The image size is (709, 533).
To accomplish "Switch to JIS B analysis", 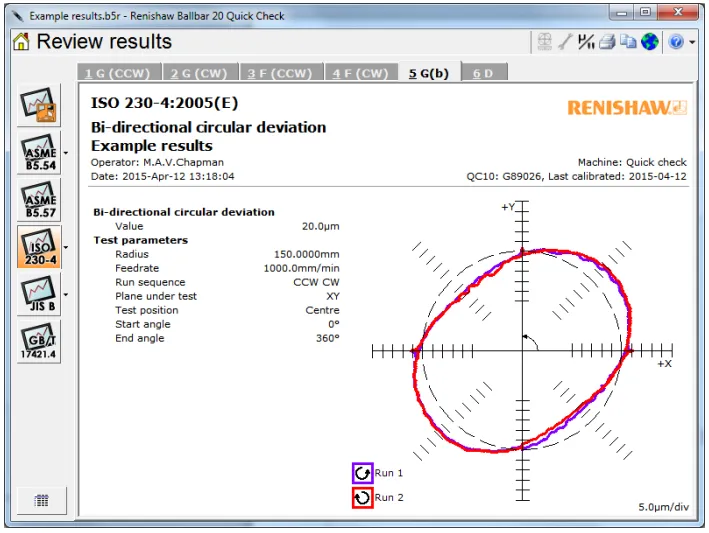I will (39, 294).
